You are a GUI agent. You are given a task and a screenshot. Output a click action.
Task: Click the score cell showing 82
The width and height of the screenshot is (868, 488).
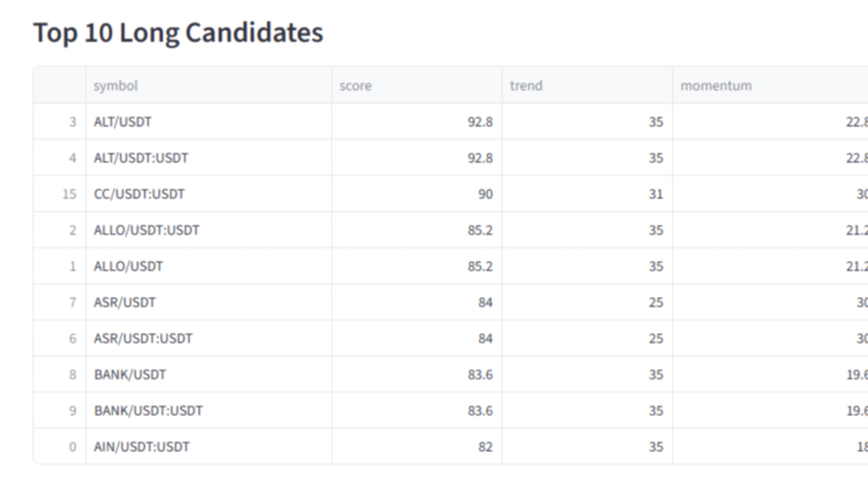[416, 447]
